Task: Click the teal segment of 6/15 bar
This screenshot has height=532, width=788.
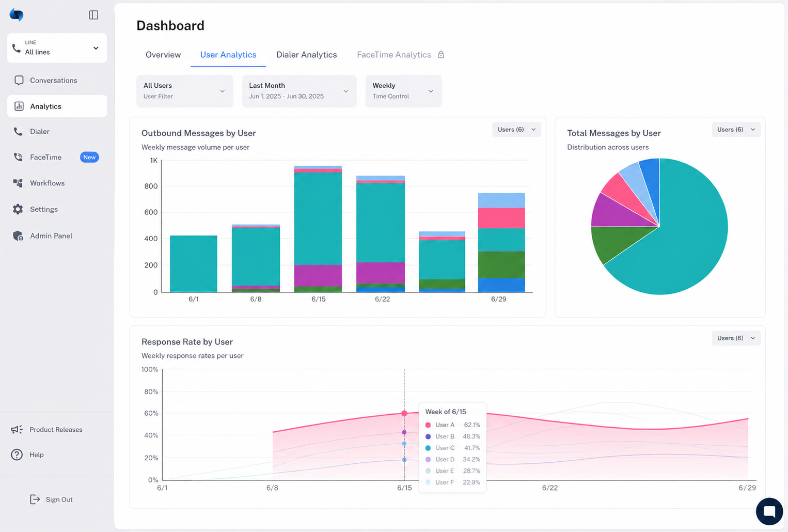Action: click(x=318, y=218)
